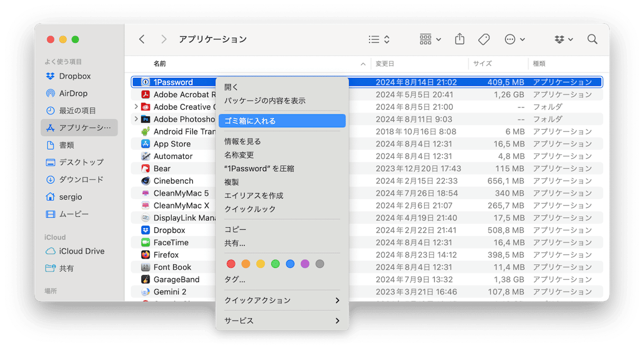644x347 pixels.
Task: Choose ゴミ箱に入れる from the context menu
Action: click(282, 121)
